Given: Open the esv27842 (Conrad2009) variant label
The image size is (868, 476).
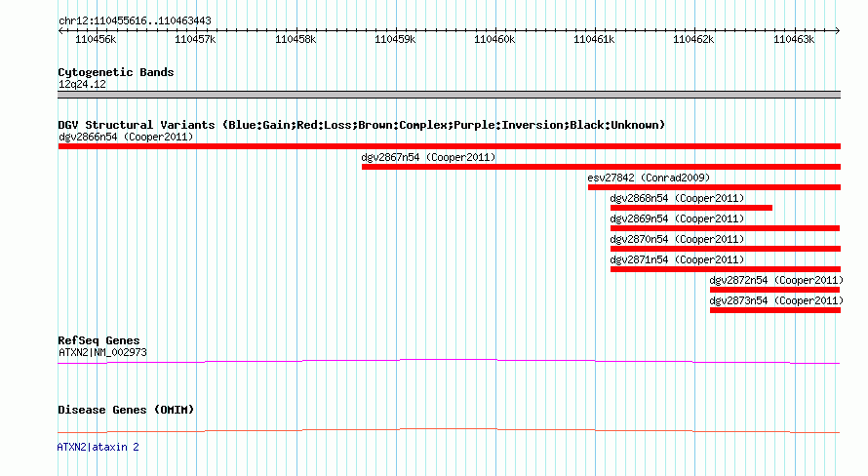Looking at the screenshot, I should click(649, 178).
